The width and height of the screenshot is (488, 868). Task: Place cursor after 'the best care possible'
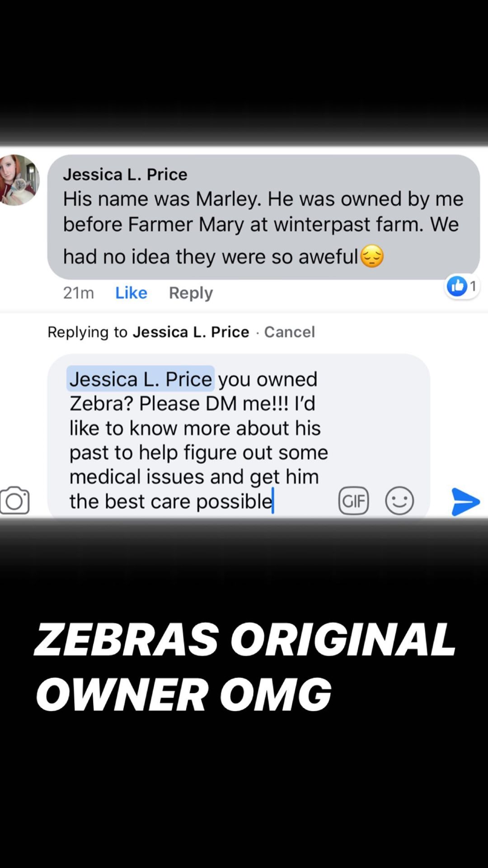tap(274, 501)
